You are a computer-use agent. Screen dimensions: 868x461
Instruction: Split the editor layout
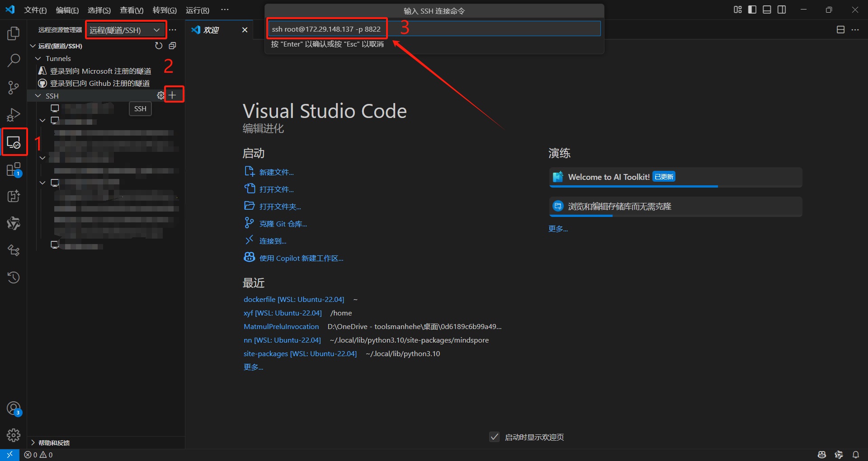840,29
